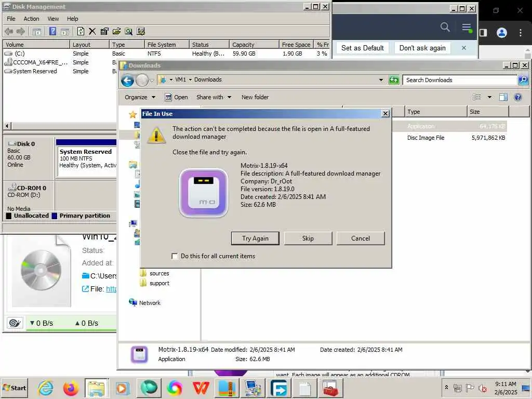Click the search icon in the download manager
This screenshot has height=399, width=532.
tap(445, 27)
